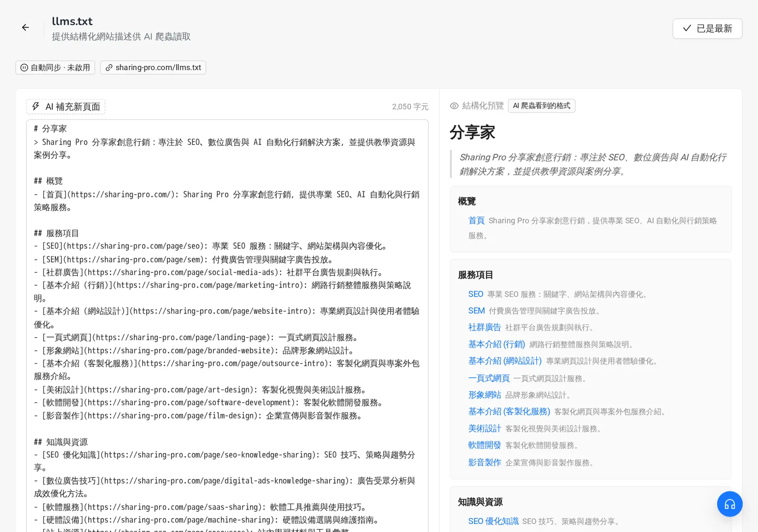Click the '# 分享家' line in editor
Viewport: 758px width, 532px height.
tap(50, 129)
